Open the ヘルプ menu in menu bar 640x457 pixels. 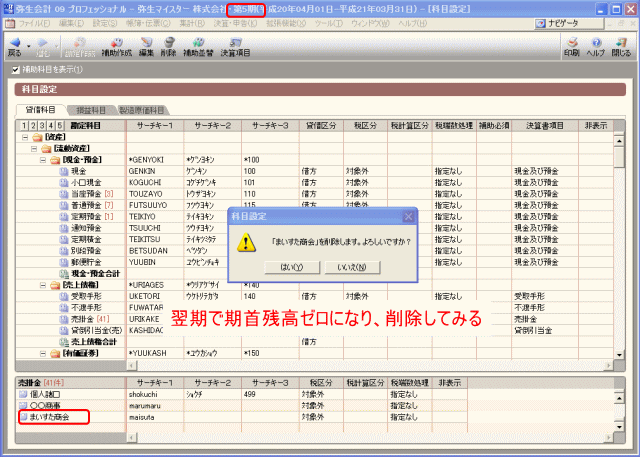(x=412, y=24)
